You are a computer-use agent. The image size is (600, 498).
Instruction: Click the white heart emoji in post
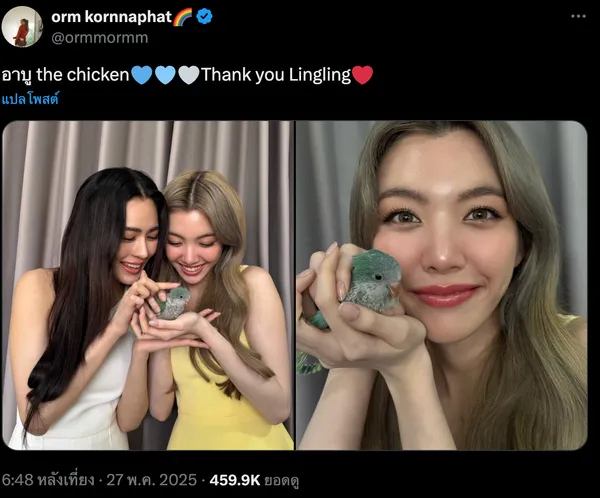(189, 75)
